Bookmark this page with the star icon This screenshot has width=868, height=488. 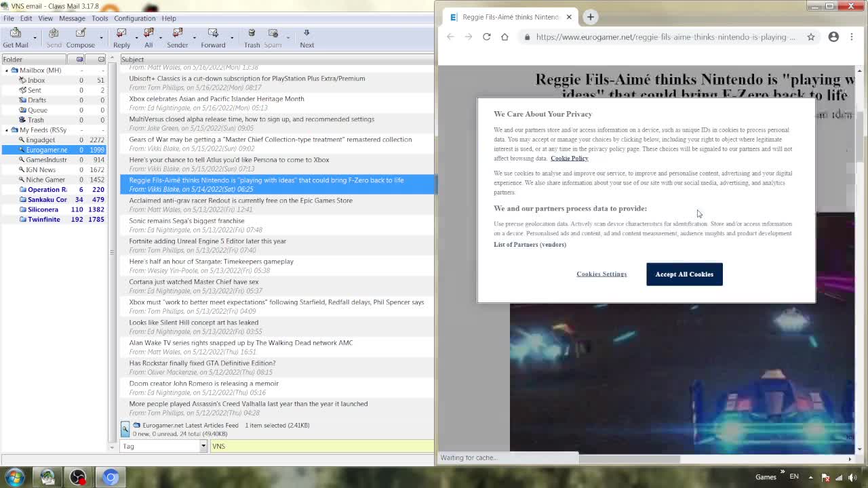pos(811,37)
